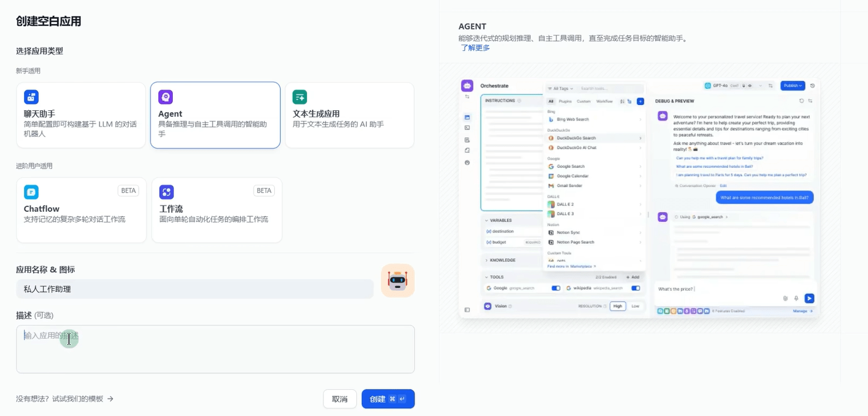The height and width of the screenshot is (416, 868).
Task: Toggle the Google google_search tool switch
Action: click(x=555, y=288)
